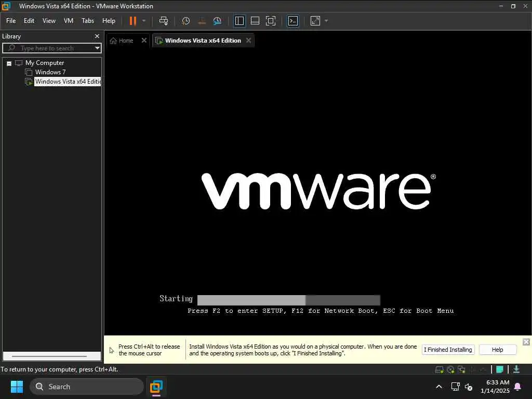The height and width of the screenshot is (399, 532).
Task: Click the I Finished Installing button
Action: (x=448, y=350)
